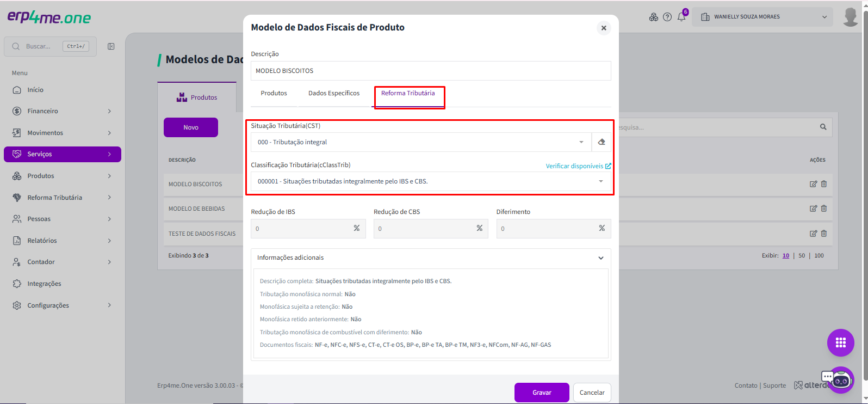This screenshot has width=868, height=404.
Task: Switch to the Produtos tab in the dialog
Action: [x=274, y=93]
